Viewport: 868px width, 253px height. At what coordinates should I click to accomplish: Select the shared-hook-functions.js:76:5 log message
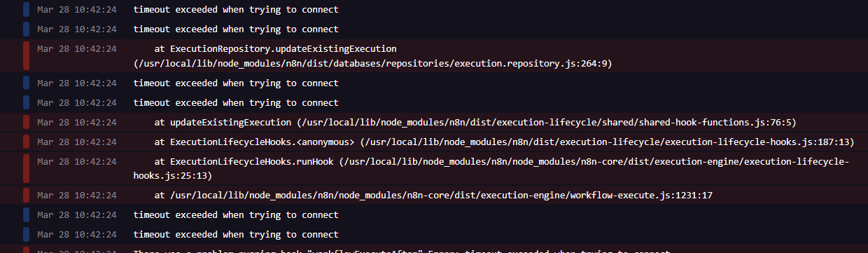475,123
